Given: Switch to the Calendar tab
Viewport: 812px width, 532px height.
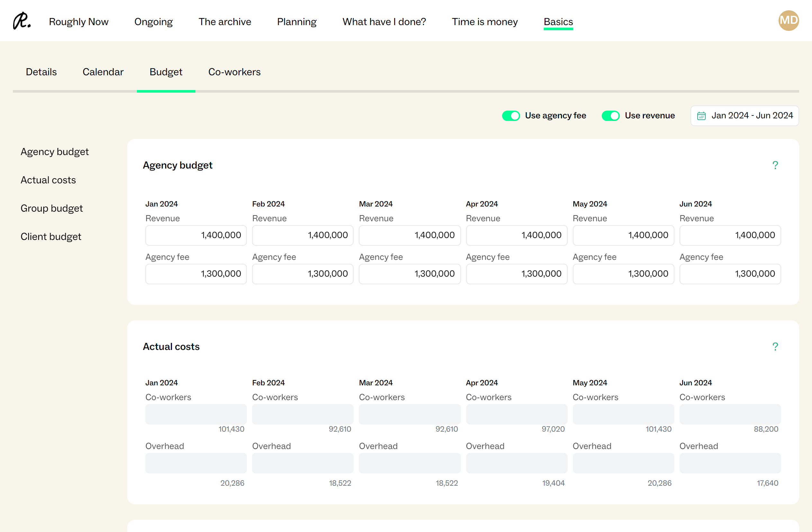Looking at the screenshot, I should [x=103, y=72].
